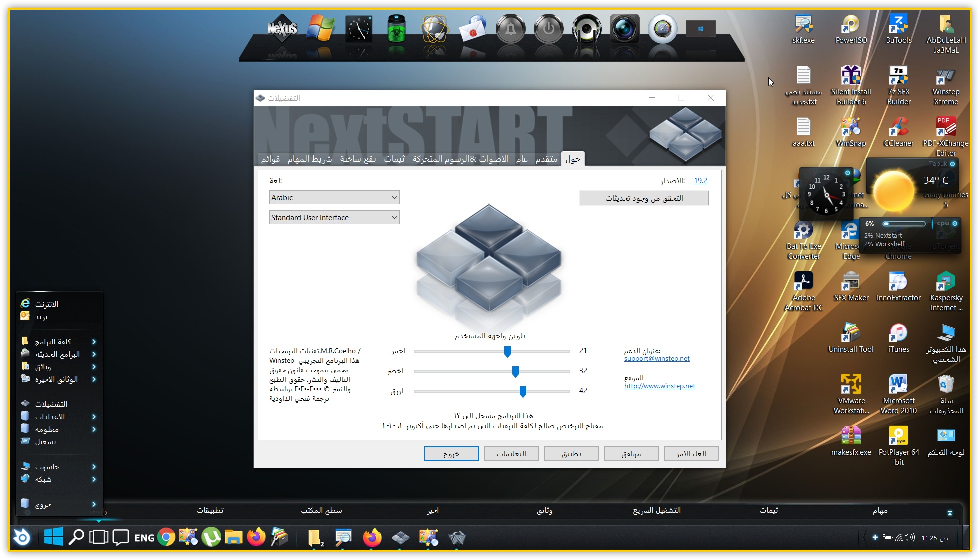Expand the حاسوب submenu
Viewport: 980px width, 560px height.
(59, 467)
